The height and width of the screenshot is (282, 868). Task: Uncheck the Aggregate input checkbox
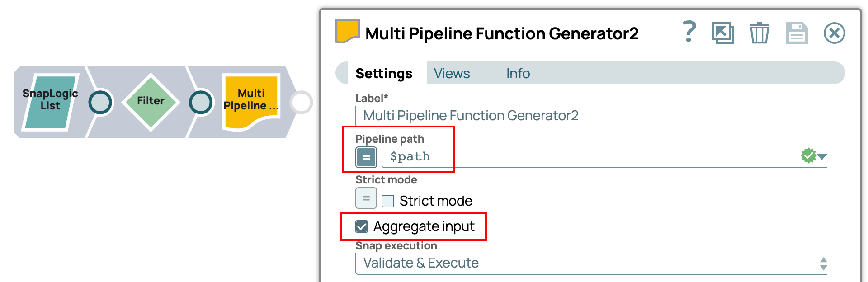(x=362, y=226)
